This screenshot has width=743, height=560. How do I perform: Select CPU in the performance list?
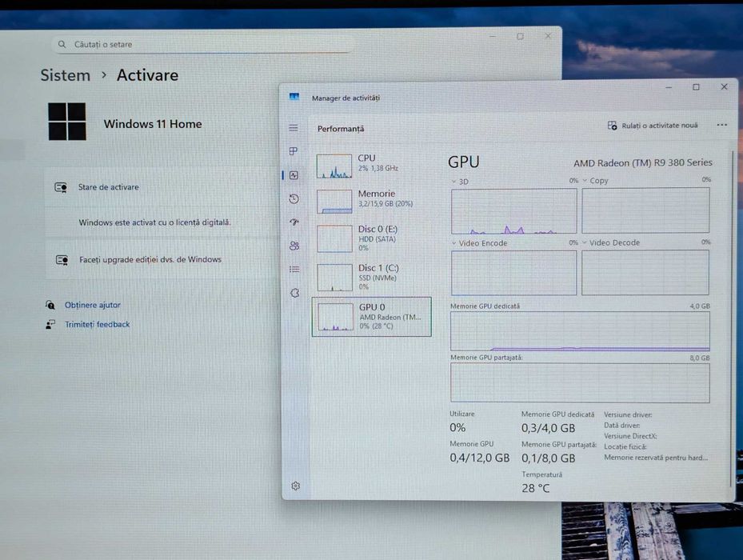coord(372,166)
